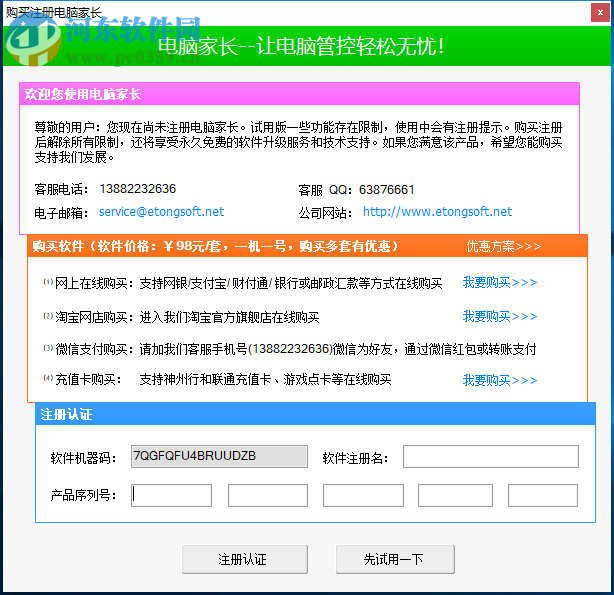Focus the second serial number box
The height and width of the screenshot is (595, 614).
point(268,496)
